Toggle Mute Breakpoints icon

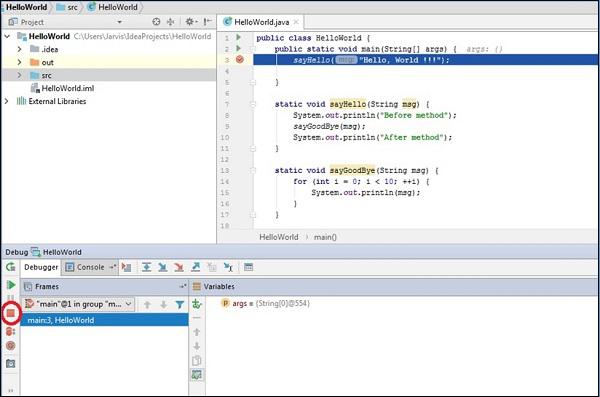click(11, 346)
